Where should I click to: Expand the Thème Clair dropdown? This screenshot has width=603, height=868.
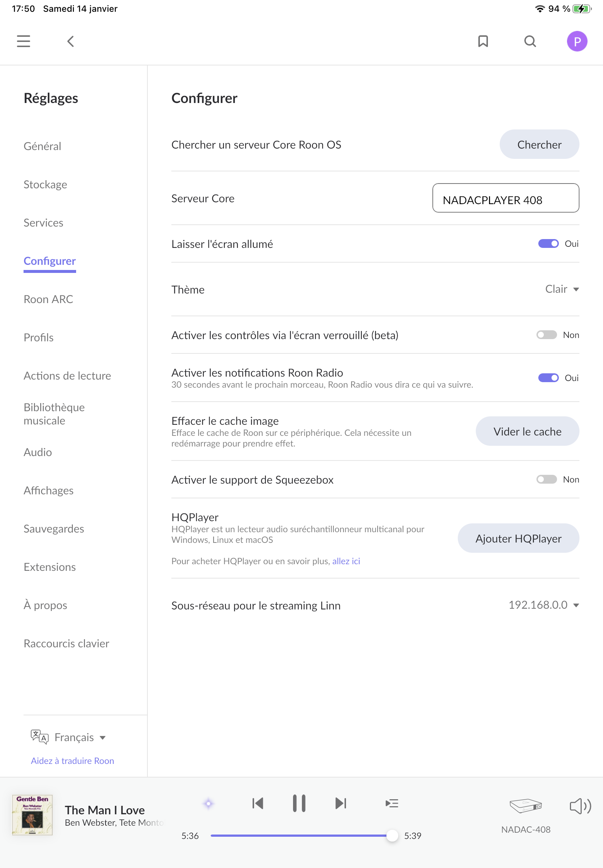[561, 289]
